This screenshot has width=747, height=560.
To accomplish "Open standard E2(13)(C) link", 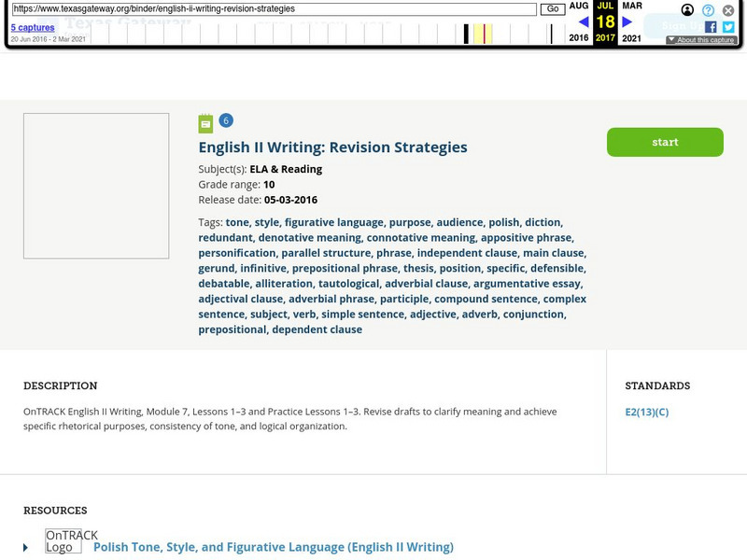I will pyautogui.click(x=646, y=412).
